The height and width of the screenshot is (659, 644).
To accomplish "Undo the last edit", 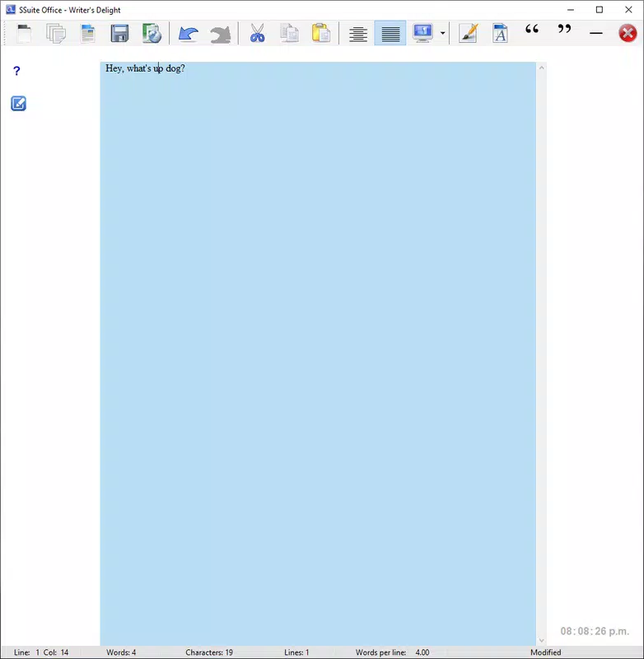I will [189, 34].
